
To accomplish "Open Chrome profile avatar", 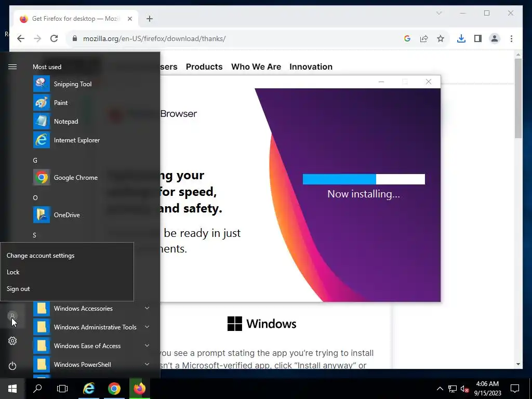I will (x=495, y=38).
